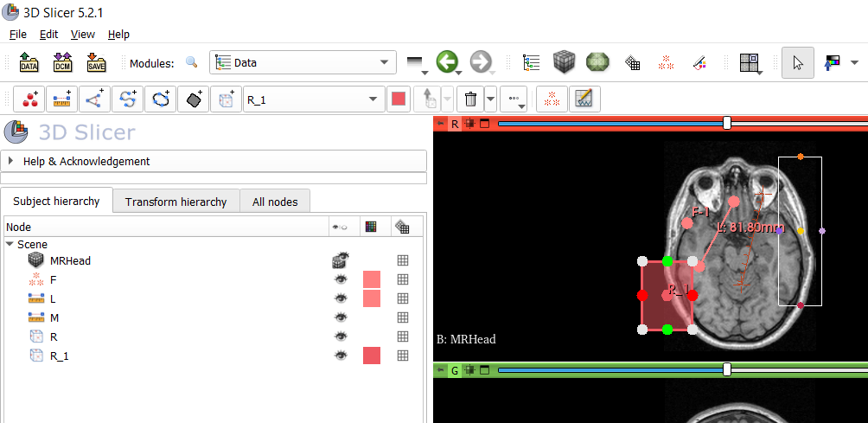Toggle visibility eye for L
Image resolution: width=868 pixels, height=423 pixels.
[341, 298]
